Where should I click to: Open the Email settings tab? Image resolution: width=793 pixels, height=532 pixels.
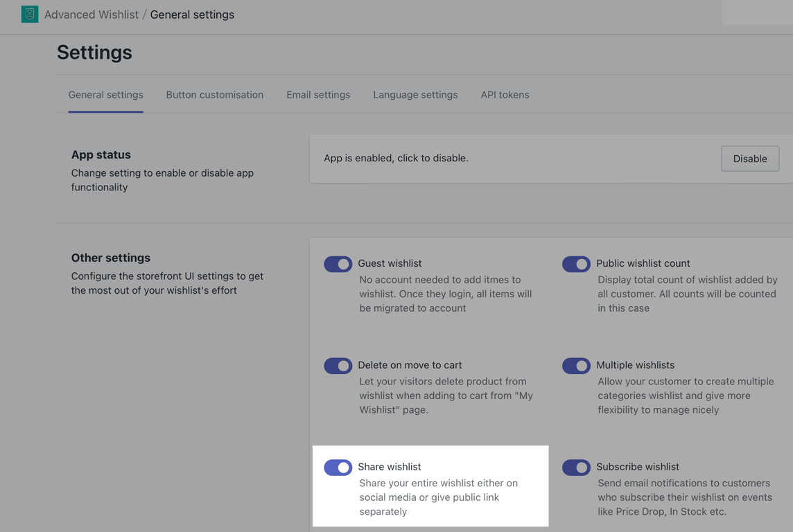(318, 95)
